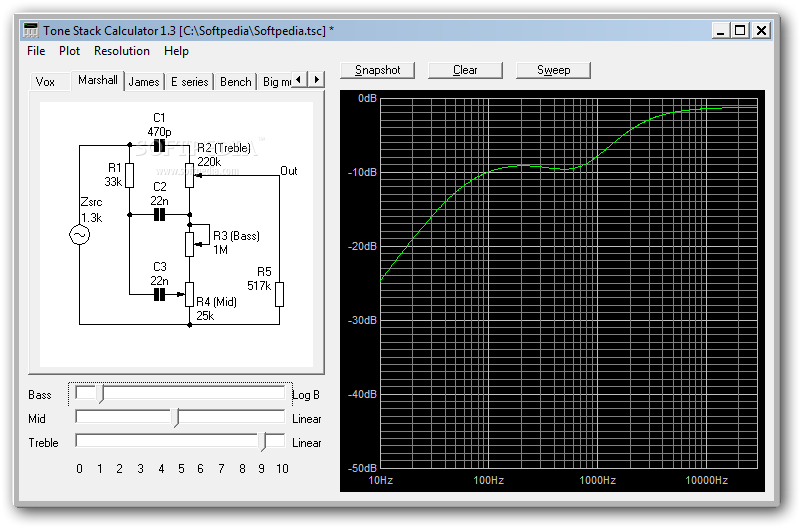Click the C1 470p capacitor in schematic

(x=159, y=146)
